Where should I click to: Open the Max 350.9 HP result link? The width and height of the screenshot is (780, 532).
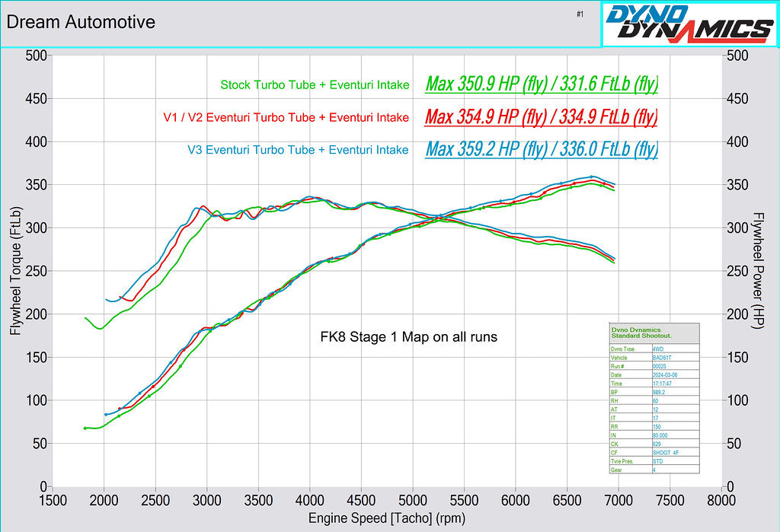[542, 84]
